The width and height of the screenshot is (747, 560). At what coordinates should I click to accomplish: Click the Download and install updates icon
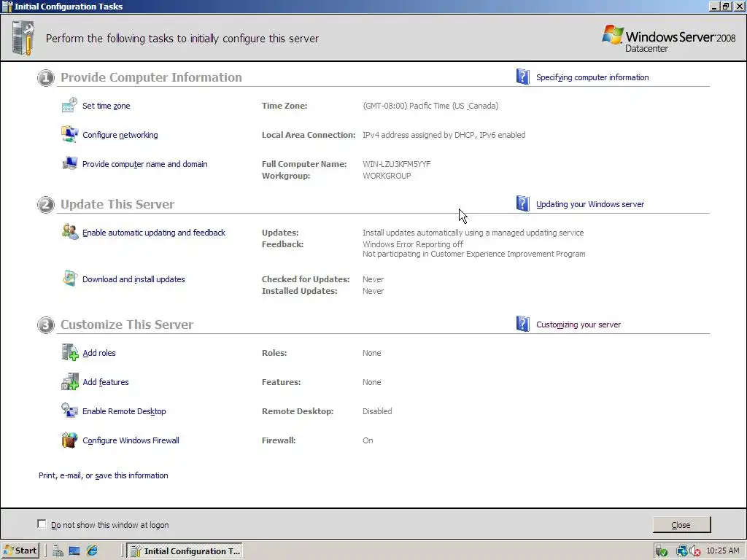(x=69, y=279)
